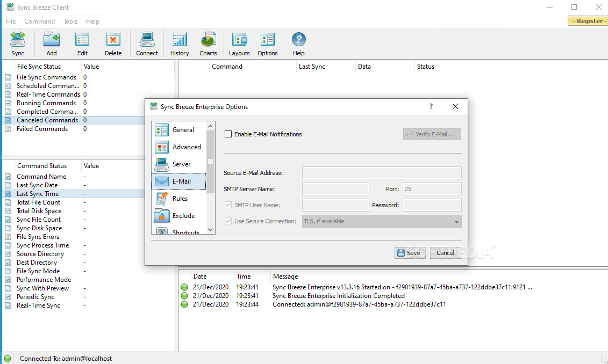Click the Sync Breeze icon in dialog title
Image resolution: width=608 pixels, height=364 pixels.
pyautogui.click(x=154, y=106)
